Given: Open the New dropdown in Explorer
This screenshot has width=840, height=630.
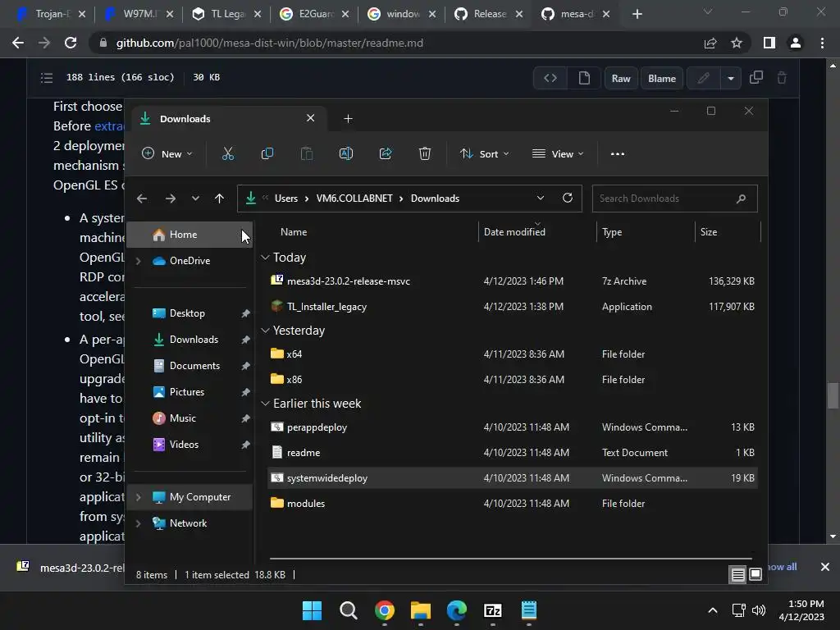Looking at the screenshot, I should click(167, 153).
